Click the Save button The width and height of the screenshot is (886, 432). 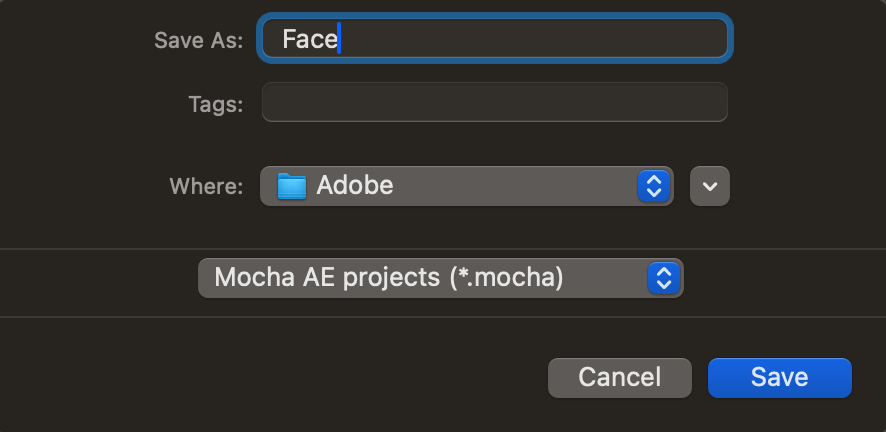780,378
